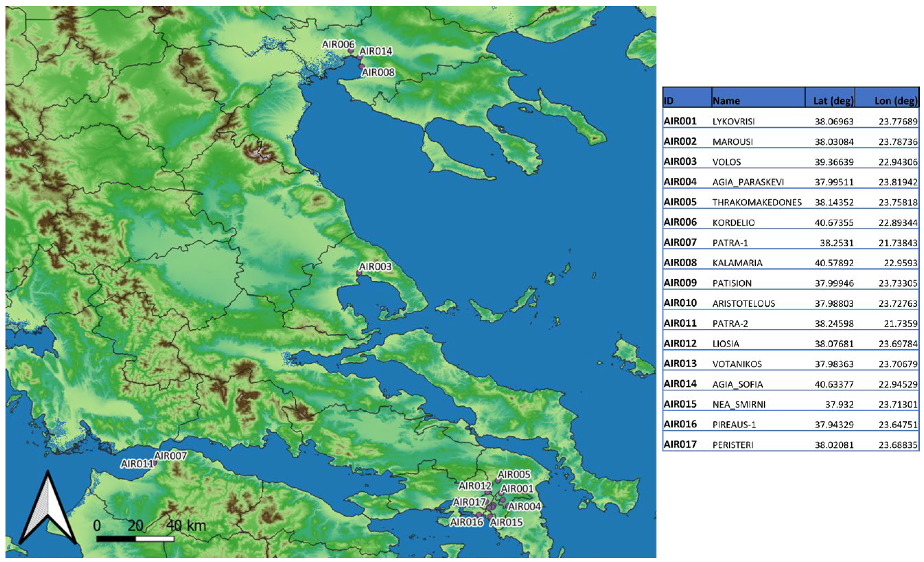924x562 pixels.
Task: Select the Lon (deg) column header
Action: click(896, 101)
